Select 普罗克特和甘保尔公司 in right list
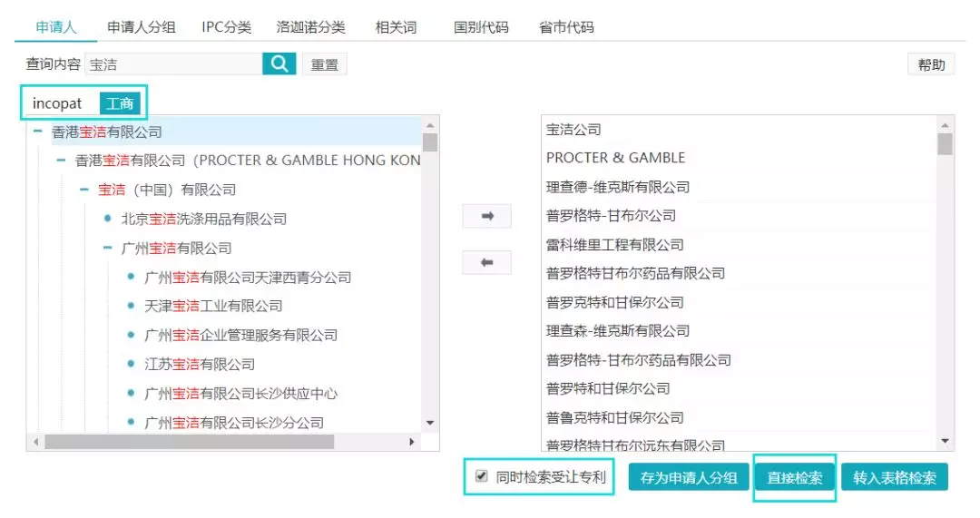 coord(614,302)
